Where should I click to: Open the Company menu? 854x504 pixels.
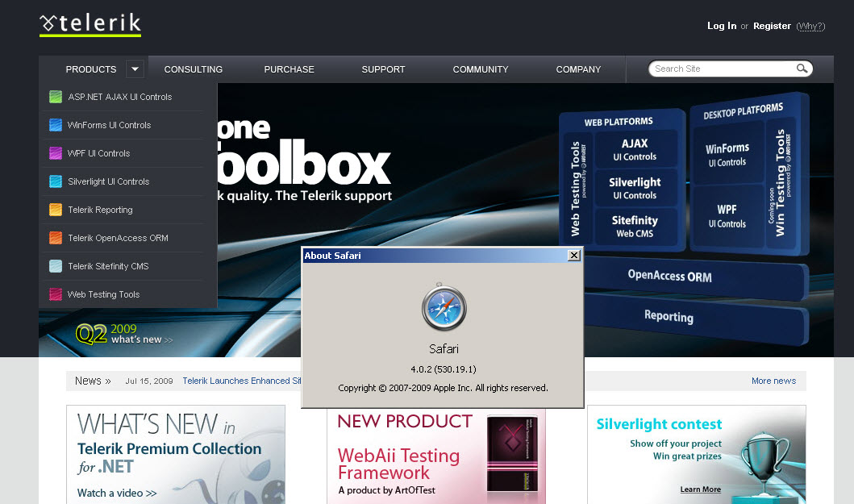(x=578, y=69)
